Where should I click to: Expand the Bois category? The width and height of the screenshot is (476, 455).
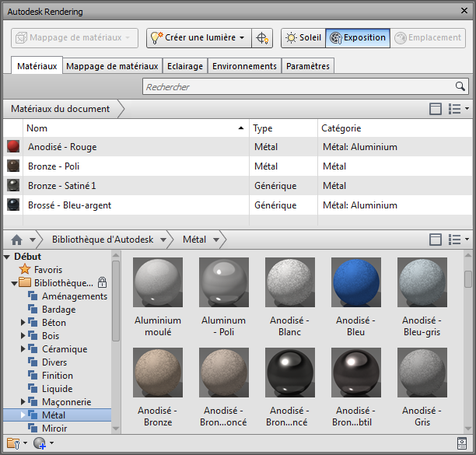pyautogui.click(x=23, y=336)
